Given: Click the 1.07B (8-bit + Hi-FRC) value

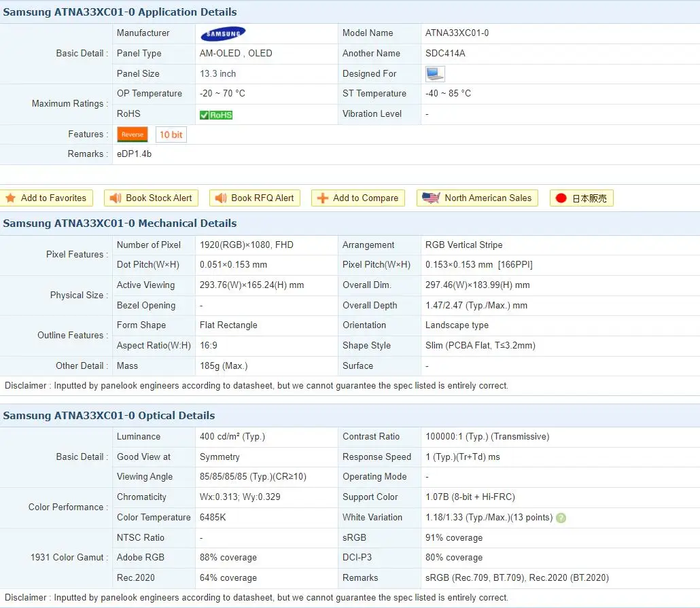Looking at the screenshot, I should tap(470, 497).
